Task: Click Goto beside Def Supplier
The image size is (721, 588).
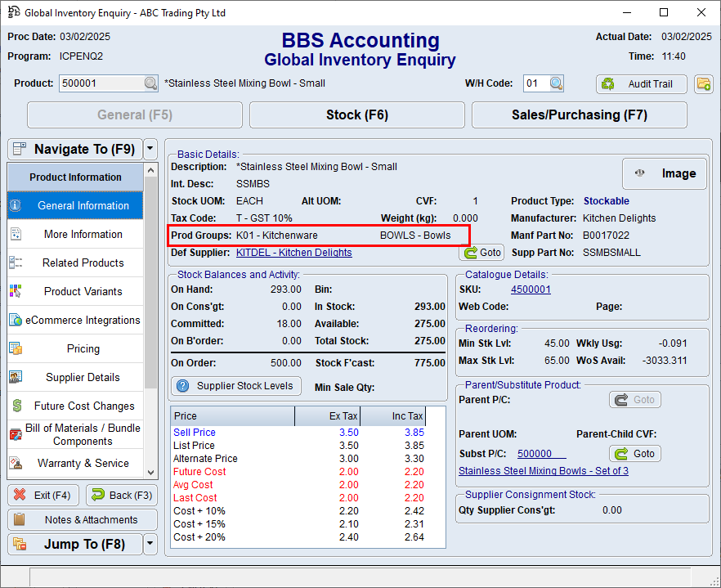Action: [x=481, y=253]
